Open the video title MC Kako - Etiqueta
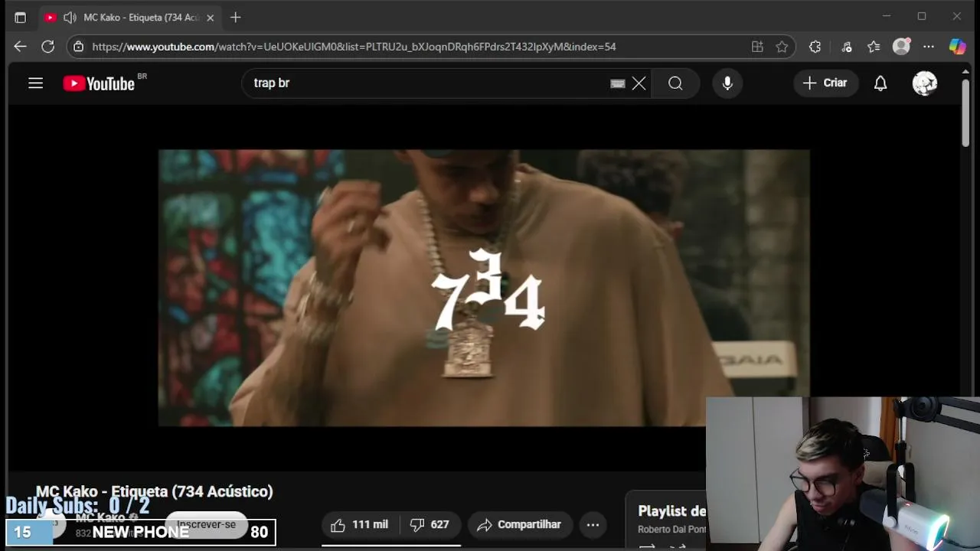 click(155, 491)
